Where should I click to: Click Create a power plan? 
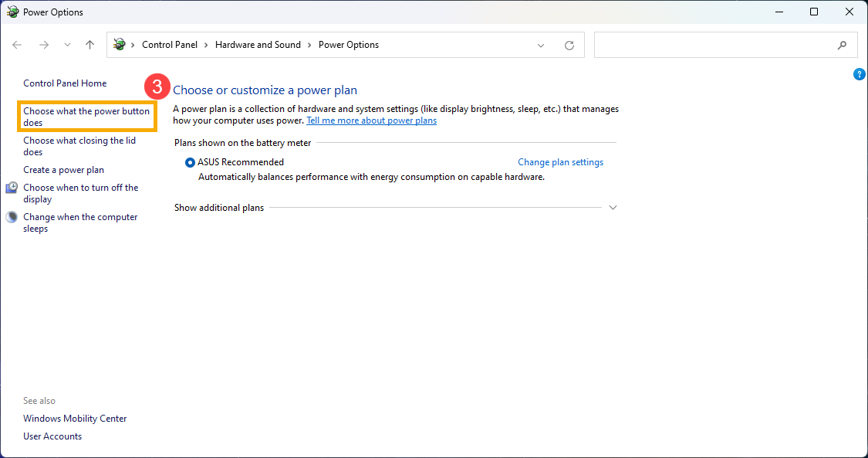pyautogui.click(x=63, y=170)
